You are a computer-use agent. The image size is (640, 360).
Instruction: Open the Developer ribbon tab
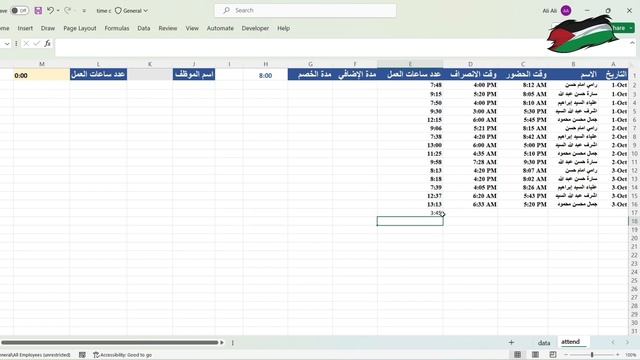(255, 28)
